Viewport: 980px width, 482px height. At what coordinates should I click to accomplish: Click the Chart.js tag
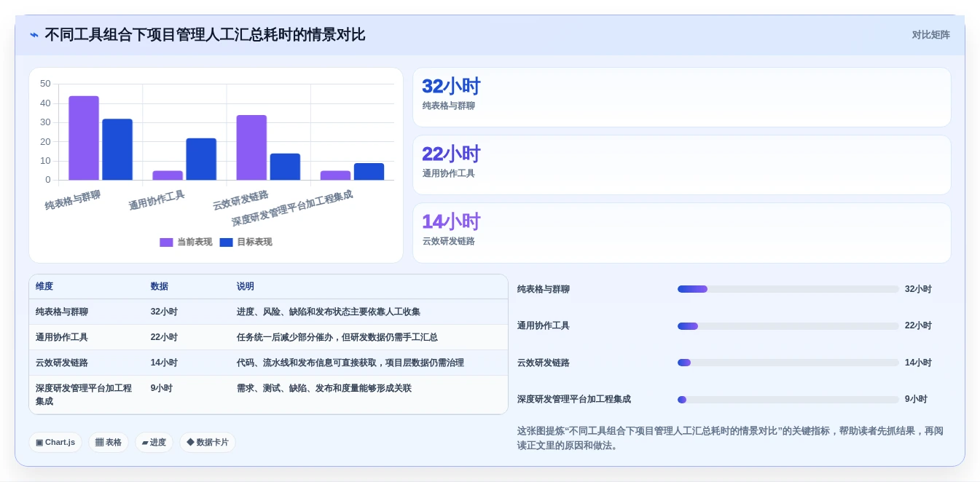55,442
